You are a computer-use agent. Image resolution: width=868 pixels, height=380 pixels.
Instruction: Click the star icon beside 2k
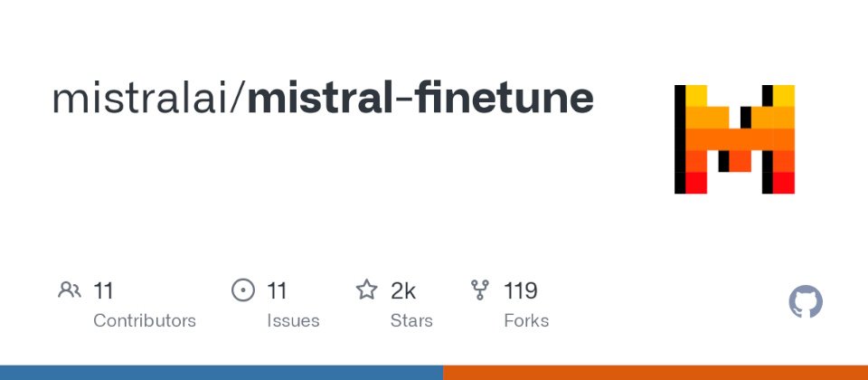(x=366, y=290)
